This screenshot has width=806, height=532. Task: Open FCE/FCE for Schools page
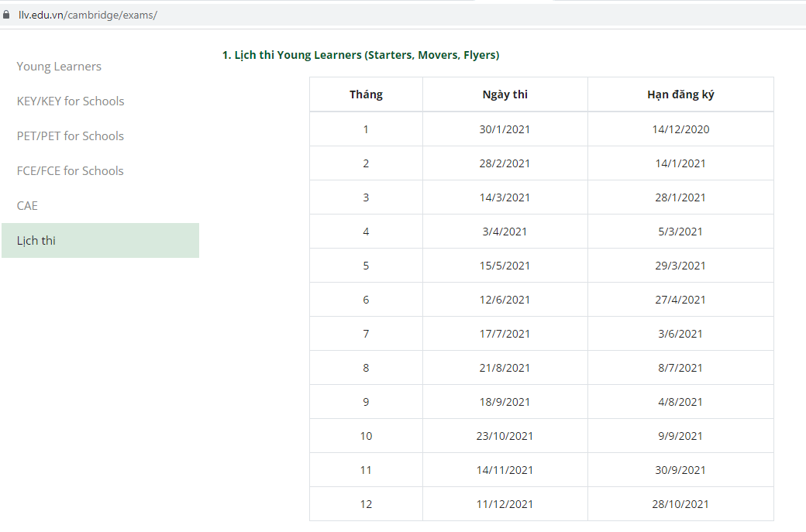(71, 171)
